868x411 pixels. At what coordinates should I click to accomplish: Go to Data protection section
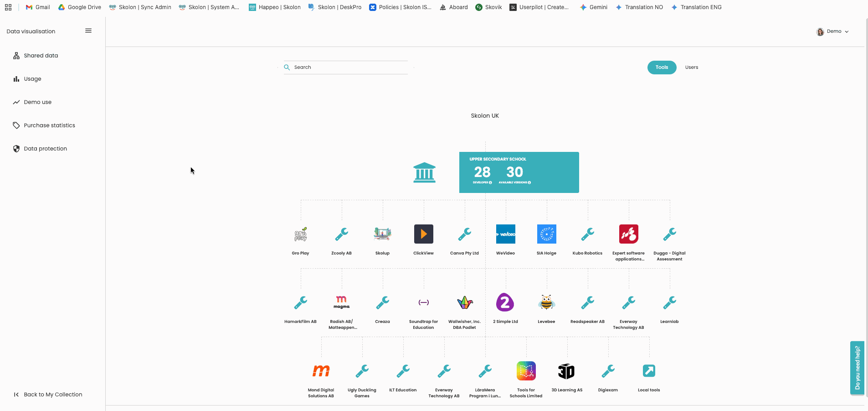click(x=45, y=149)
